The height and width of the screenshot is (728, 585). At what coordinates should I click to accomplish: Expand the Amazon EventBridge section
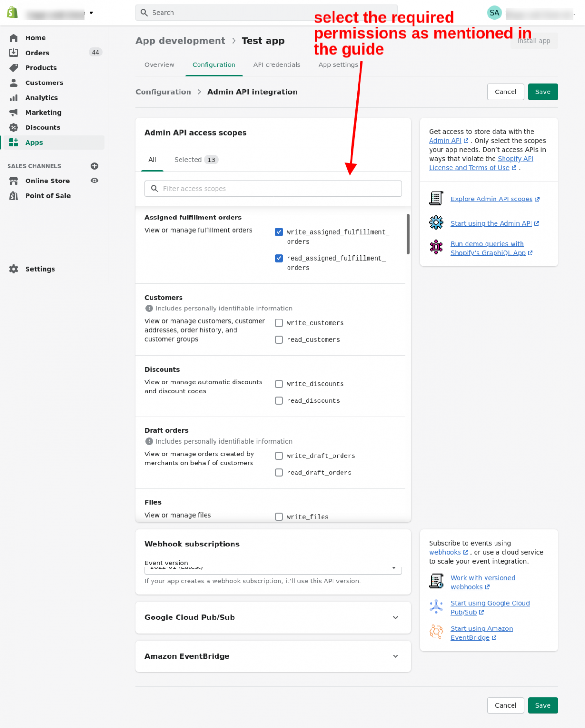pos(273,656)
